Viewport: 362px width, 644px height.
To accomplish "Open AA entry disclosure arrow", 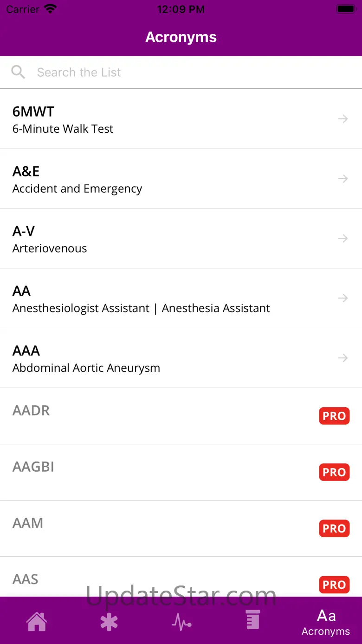I will [343, 298].
